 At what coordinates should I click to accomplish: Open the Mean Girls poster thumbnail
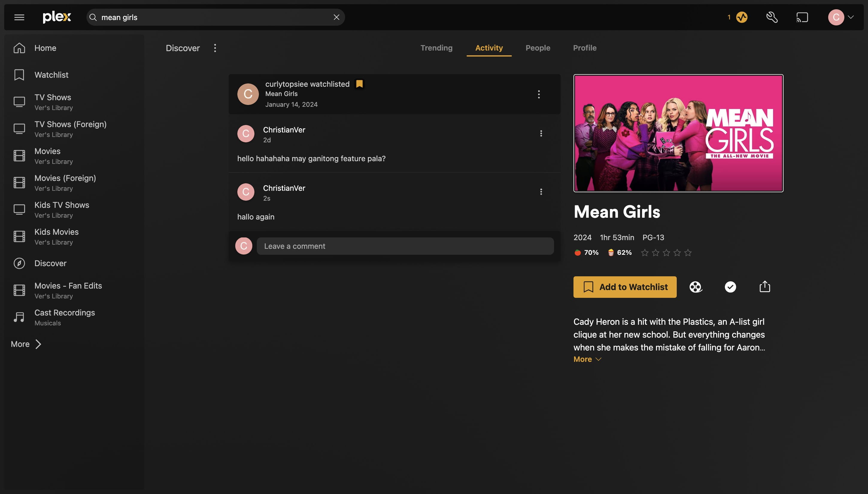[678, 133]
